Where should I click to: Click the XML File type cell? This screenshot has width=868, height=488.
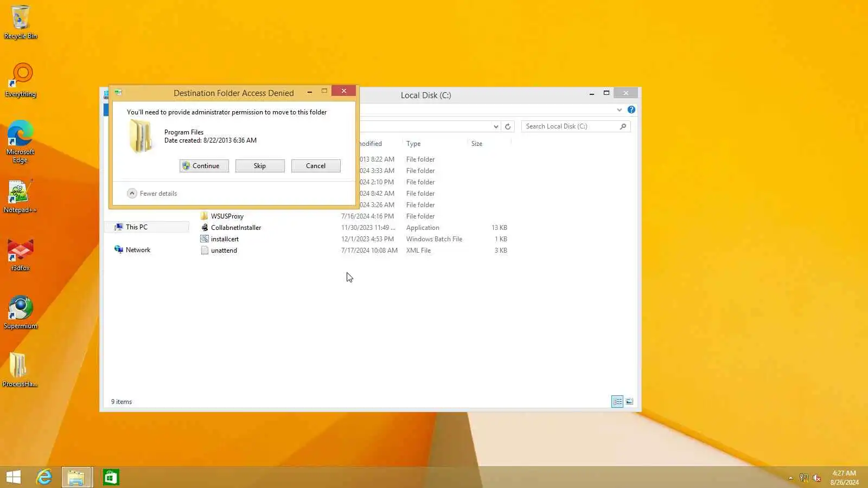coord(418,251)
